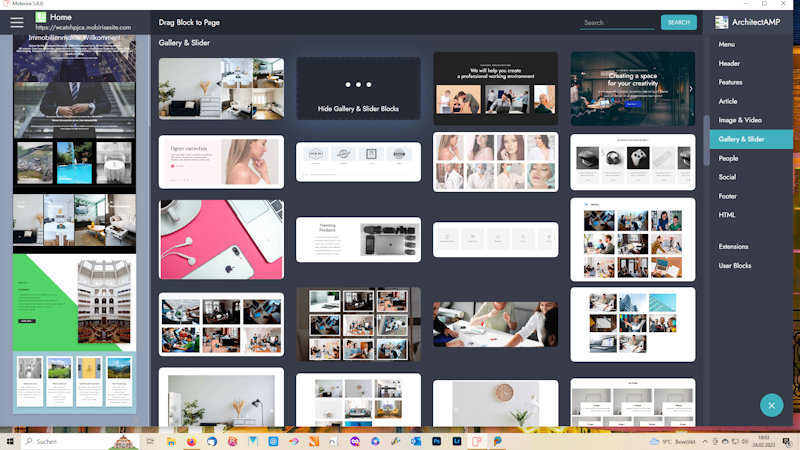Launch Firefox from taskbar
Screen dimensions: 800x450
191,441
